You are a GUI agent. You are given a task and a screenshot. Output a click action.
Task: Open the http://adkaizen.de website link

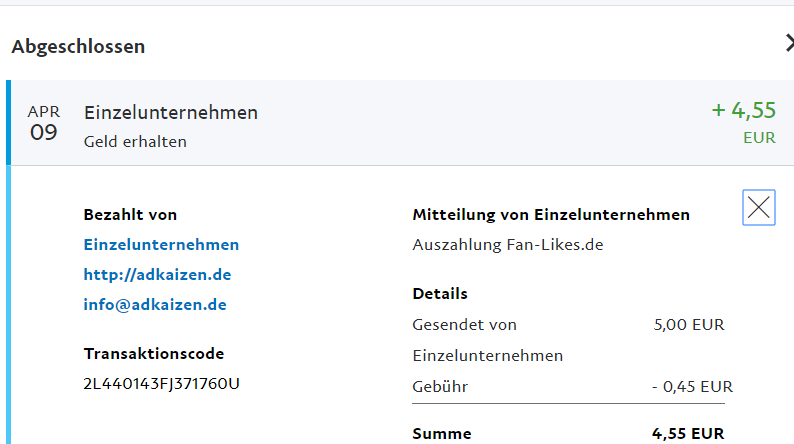tap(158, 275)
